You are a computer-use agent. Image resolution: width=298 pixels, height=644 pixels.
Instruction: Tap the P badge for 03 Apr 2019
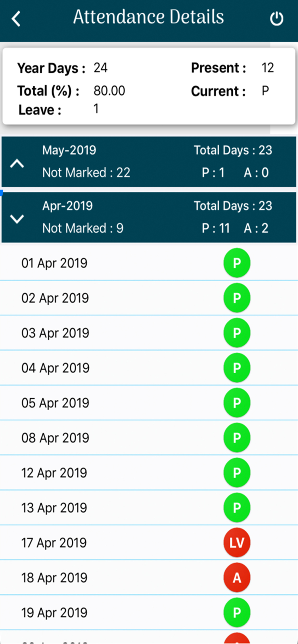click(237, 333)
